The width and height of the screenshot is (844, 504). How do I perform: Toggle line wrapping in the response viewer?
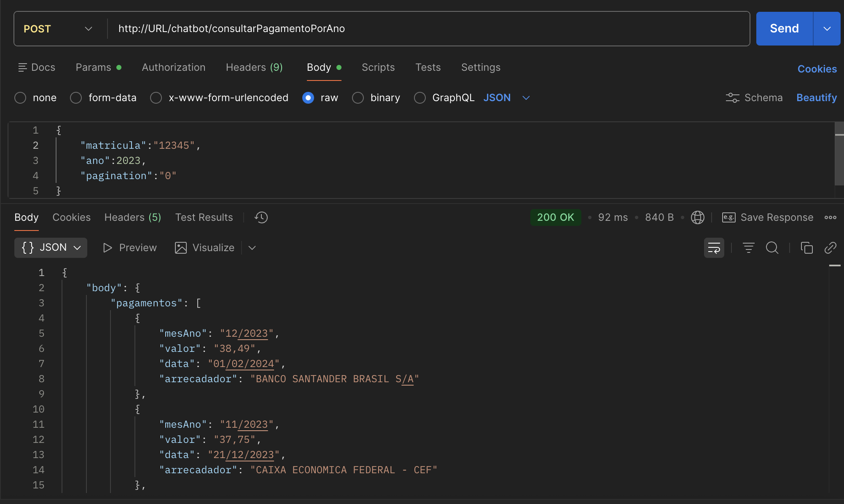pyautogui.click(x=714, y=248)
